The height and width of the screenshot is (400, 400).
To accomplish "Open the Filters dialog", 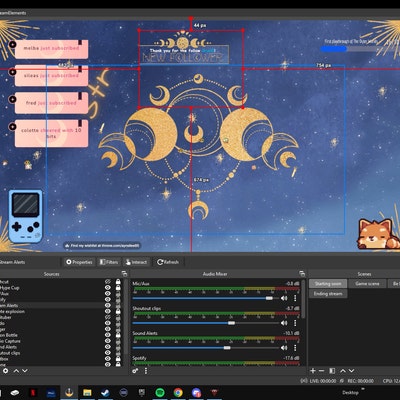I will click(109, 262).
